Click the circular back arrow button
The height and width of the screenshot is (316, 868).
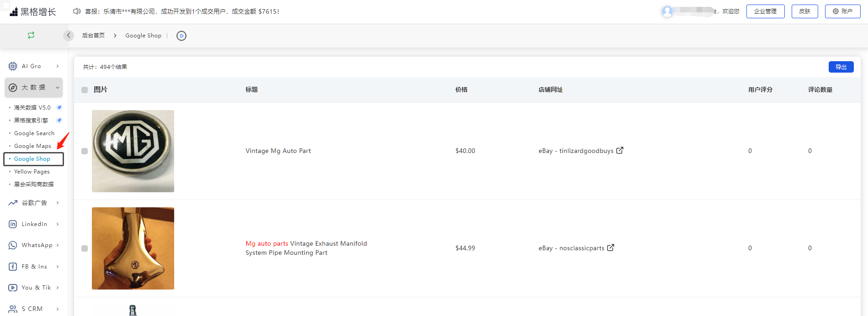click(x=69, y=36)
